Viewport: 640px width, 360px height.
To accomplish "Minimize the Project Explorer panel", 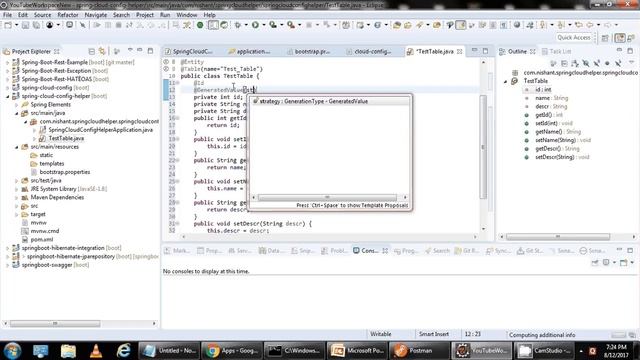I will tap(140, 51).
